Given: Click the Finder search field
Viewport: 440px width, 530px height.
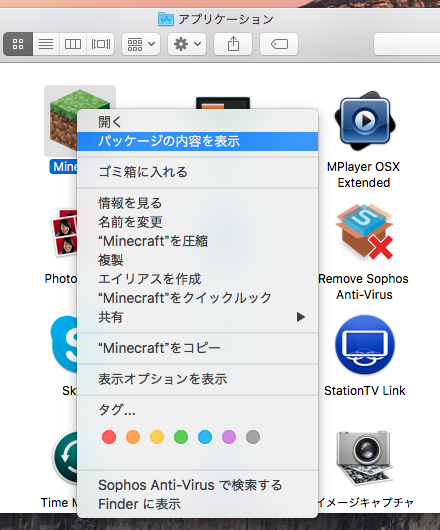Looking at the screenshot, I should pyautogui.click(x=407, y=44).
